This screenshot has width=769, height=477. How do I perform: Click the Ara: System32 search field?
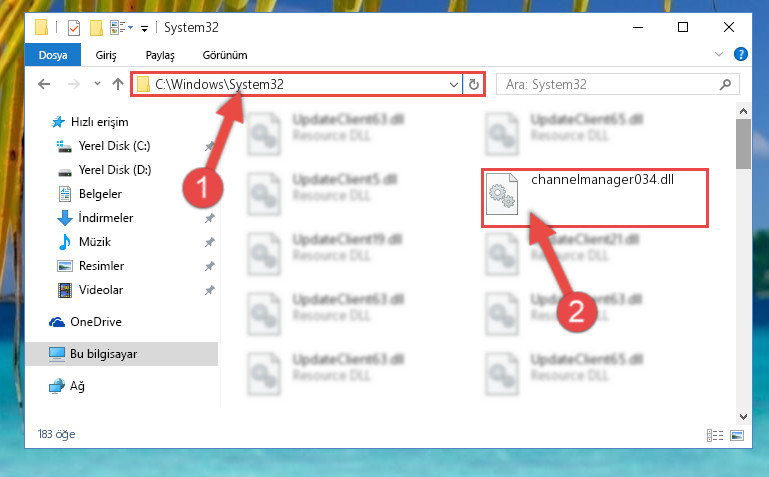click(x=608, y=84)
